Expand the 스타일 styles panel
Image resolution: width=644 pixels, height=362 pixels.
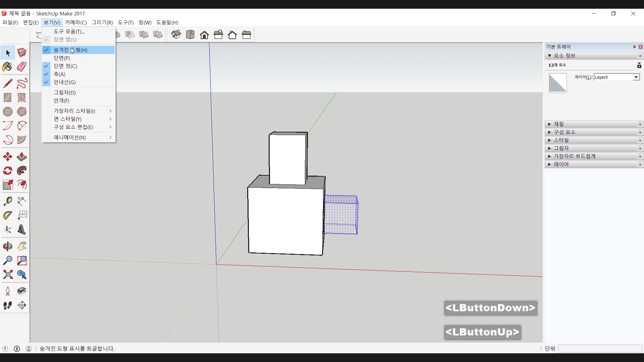pyautogui.click(x=561, y=140)
